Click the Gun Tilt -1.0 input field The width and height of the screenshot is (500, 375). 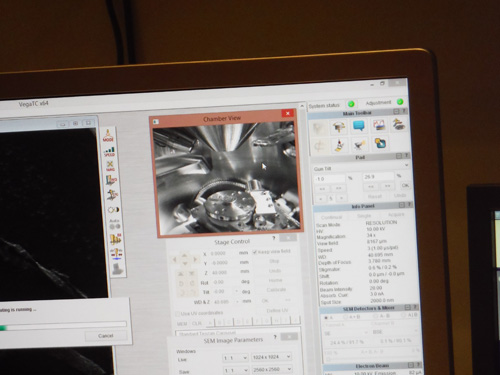329,179
